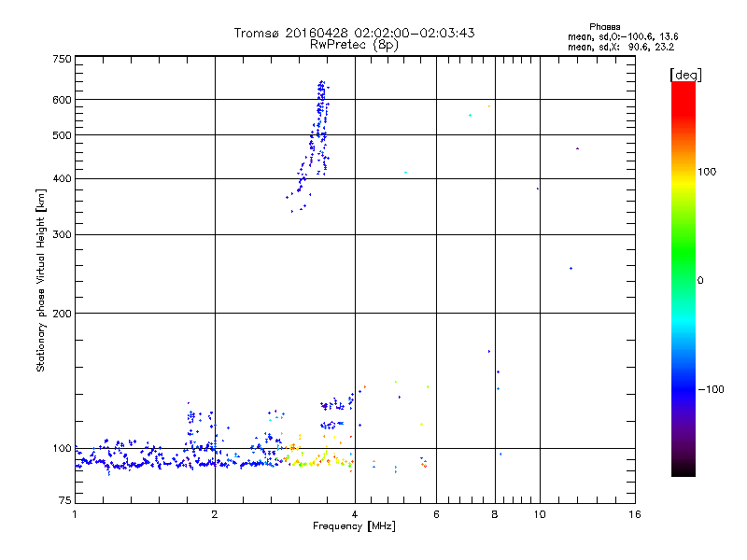
Task: Click the purple point near 12 MHz, 460 km
Action: [577, 148]
